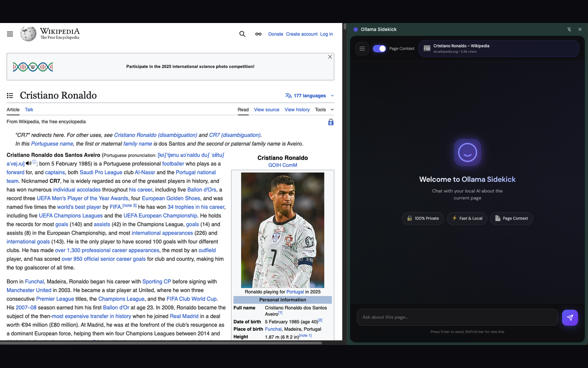The image size is (588, 368).
Task: Focus the 'Ask about this page' input
Action: coord(458,317)
